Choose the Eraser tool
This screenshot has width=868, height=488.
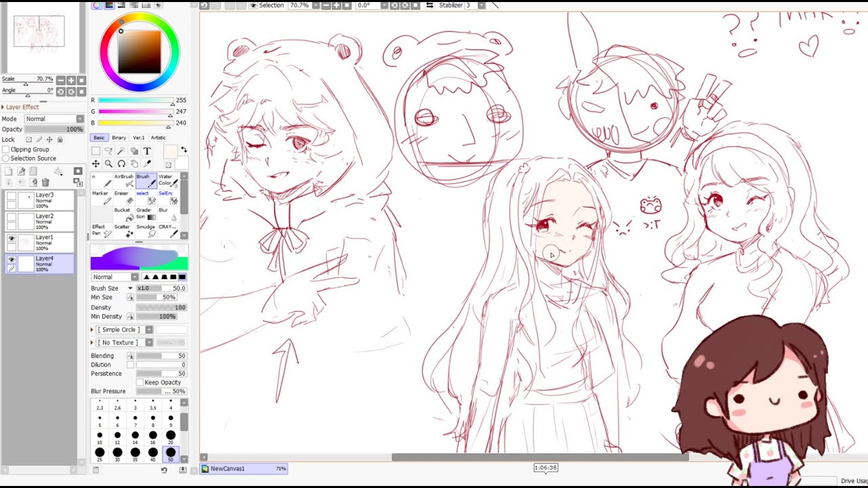pyautogui.click(x=123, y=197)
